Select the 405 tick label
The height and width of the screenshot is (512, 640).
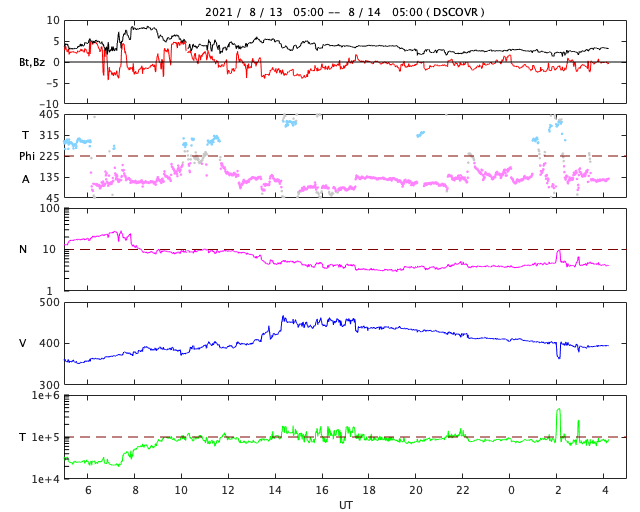49,115
